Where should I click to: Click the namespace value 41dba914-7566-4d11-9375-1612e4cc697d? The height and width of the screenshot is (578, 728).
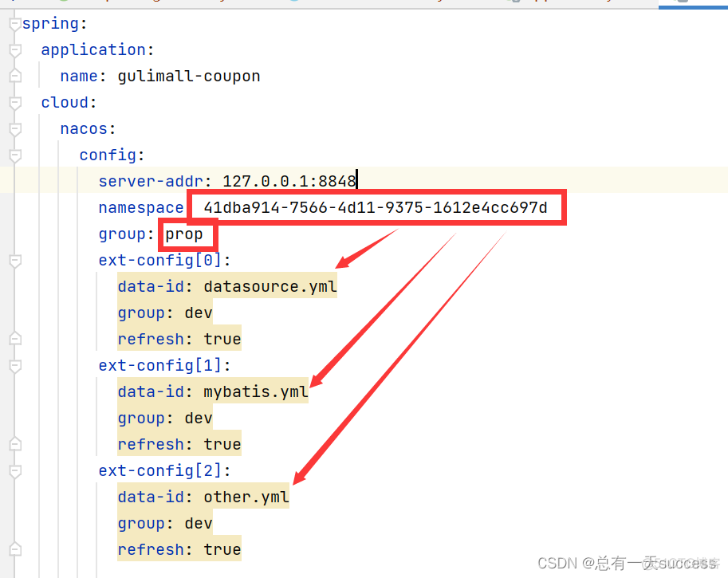pos(376,207)
